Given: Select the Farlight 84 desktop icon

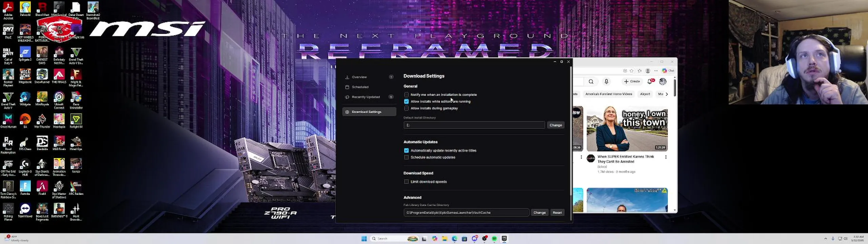Looking at the screenshot, I should [76, 121].
